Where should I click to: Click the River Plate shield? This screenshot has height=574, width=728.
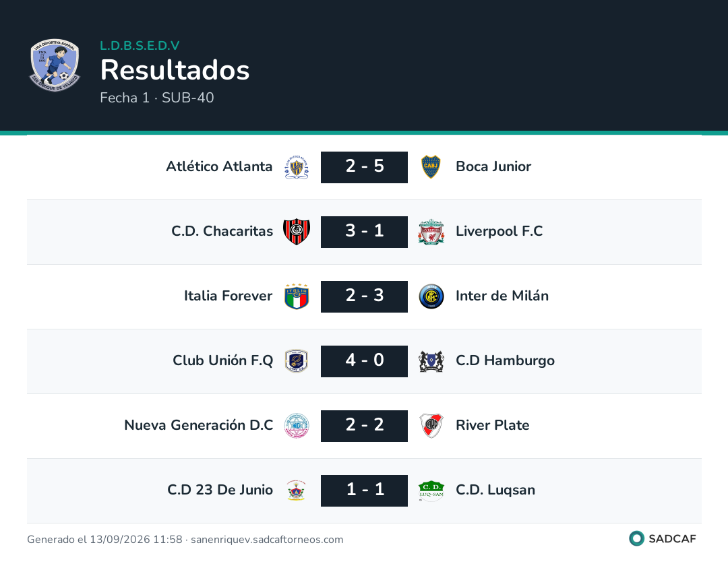click(431, 426)
